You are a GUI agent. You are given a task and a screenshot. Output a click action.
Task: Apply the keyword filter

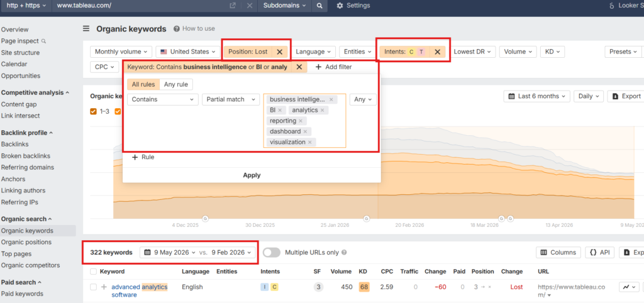[252, 175]
